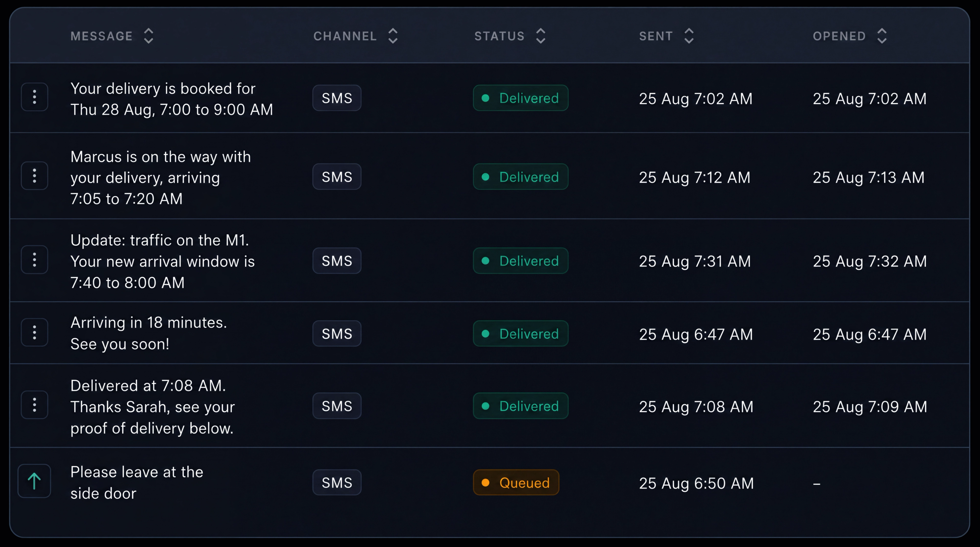Click the STATUS column header label

click(x=499, y=36)
